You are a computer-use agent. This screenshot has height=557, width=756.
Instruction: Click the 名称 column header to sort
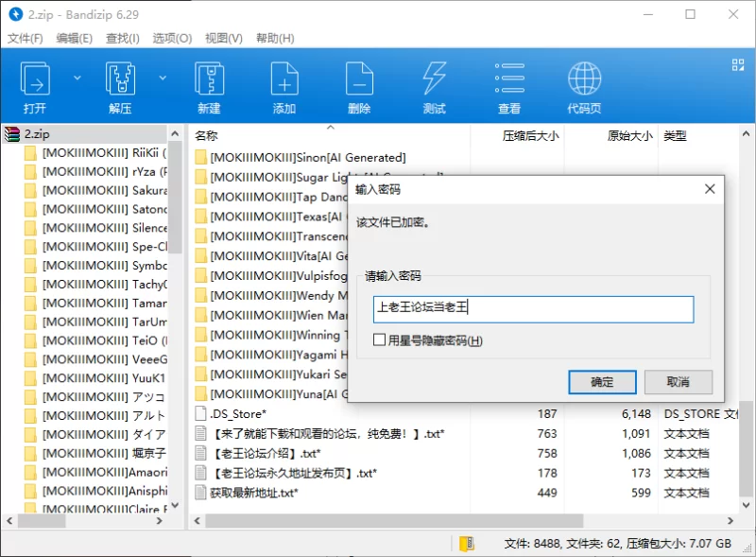pyautogui.click(x=206, y=136)
